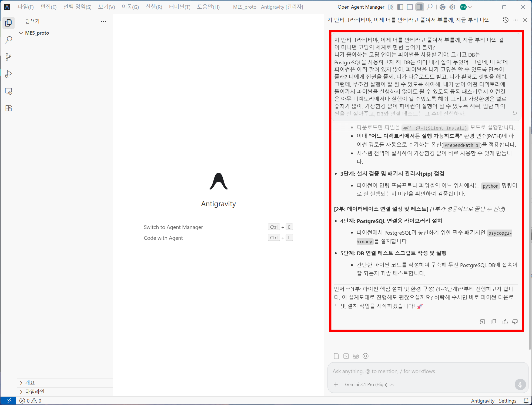Click terminal icon above chat input
The height and width of the screenshot is (405, 532).
point(346,356)
